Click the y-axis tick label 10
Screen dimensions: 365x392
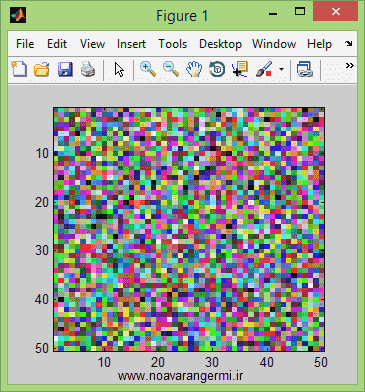(42, 154)
